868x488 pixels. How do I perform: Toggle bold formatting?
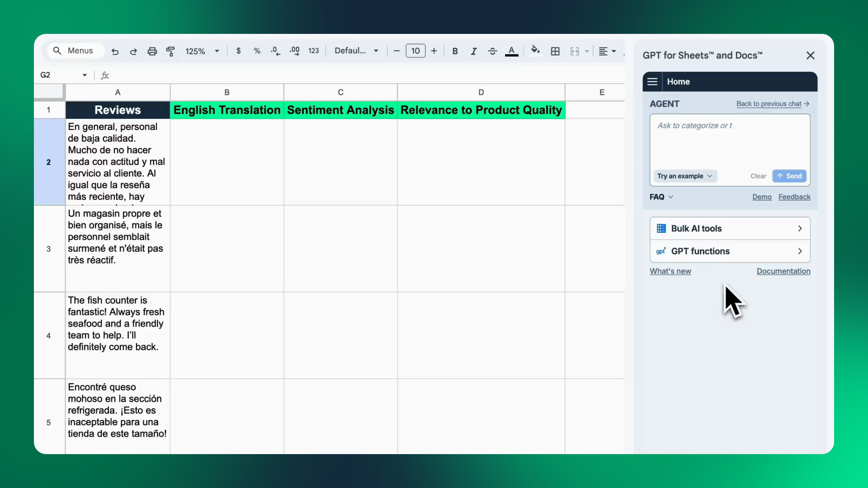point(455,51)
